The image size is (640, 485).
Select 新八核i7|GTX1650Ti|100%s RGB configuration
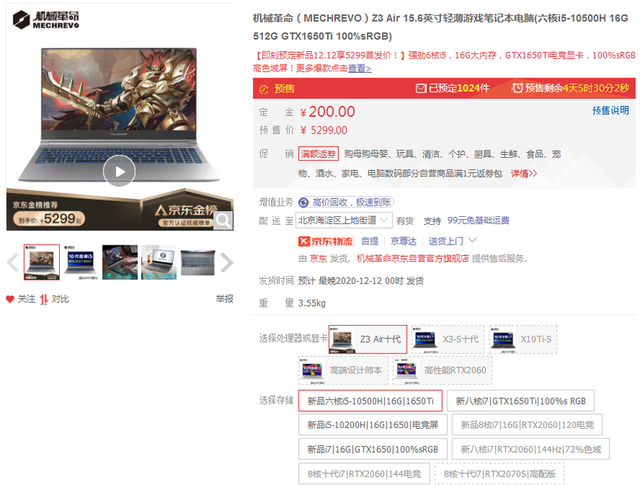tap(520, 401)
